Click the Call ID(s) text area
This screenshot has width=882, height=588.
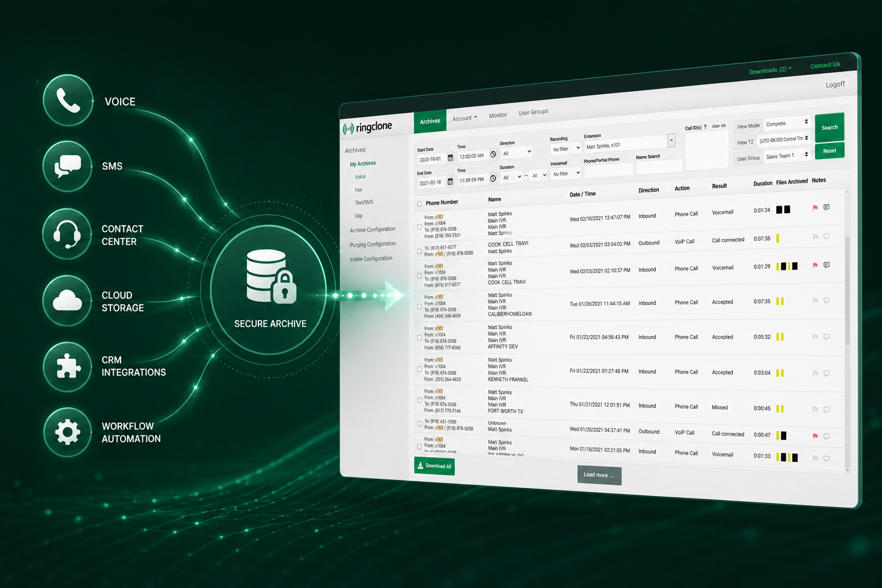point(707,149)
